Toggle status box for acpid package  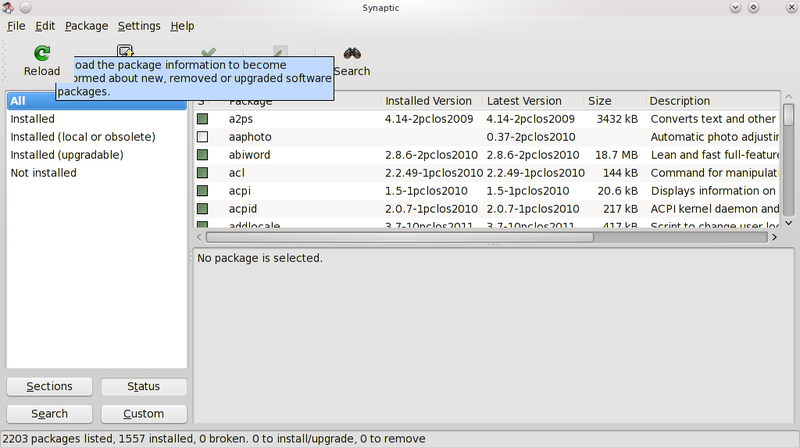point(203,209)
